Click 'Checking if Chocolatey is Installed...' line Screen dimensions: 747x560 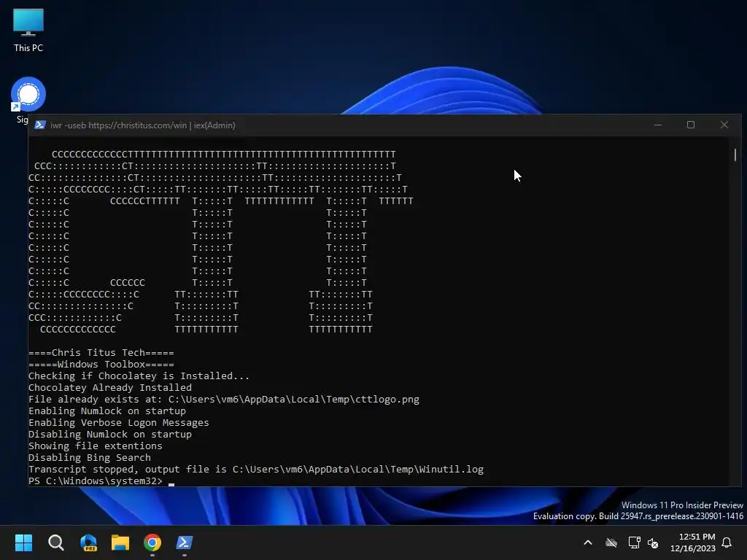[139, 376]
